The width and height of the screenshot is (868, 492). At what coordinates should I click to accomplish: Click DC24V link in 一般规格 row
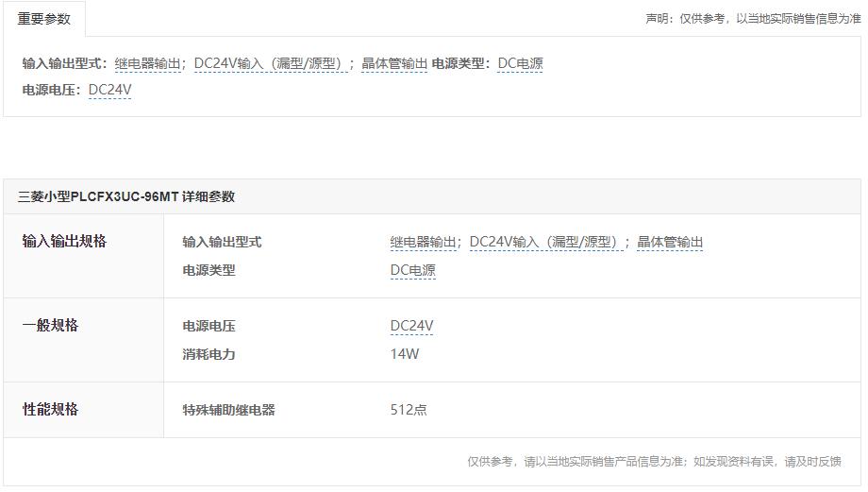tap(412, 327)
